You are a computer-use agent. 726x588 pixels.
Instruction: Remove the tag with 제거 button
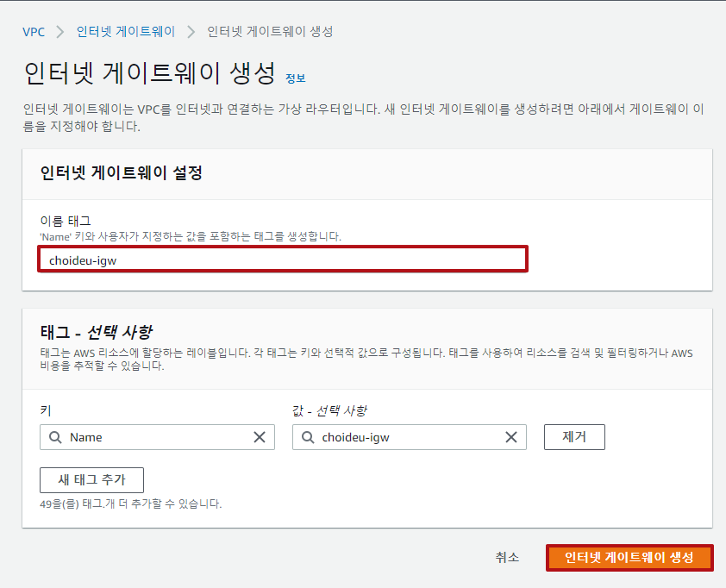(574, 437)
